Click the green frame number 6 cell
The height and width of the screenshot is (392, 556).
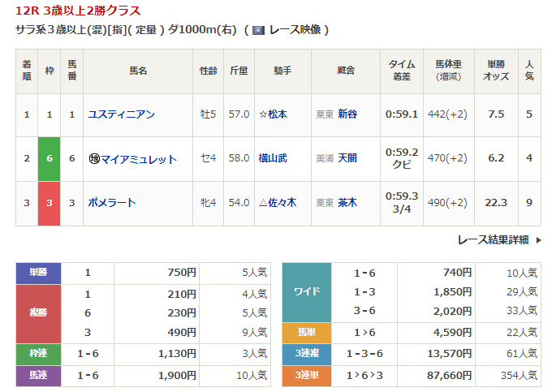click(50, 159)
